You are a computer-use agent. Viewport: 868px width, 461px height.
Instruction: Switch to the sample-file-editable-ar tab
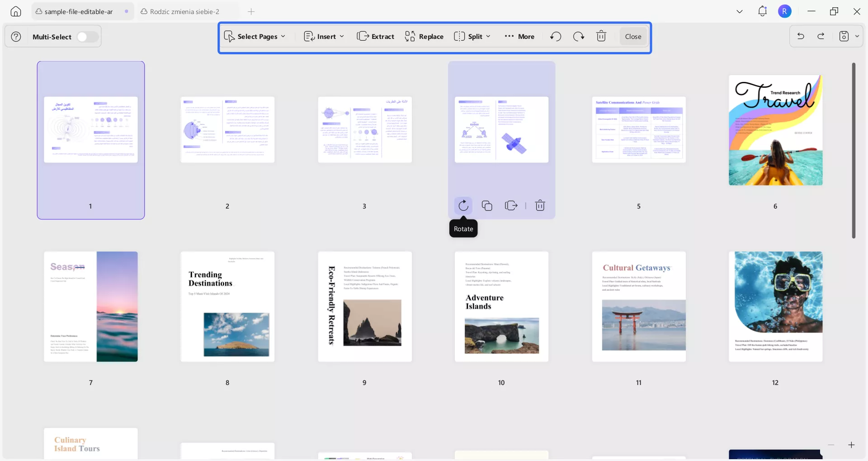coord(83,11)
